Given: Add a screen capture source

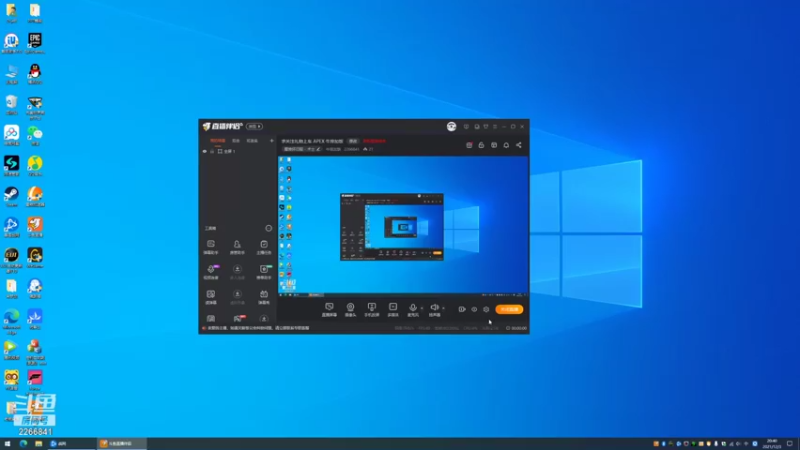Looking at the screenshot, I should coord(329,309).
